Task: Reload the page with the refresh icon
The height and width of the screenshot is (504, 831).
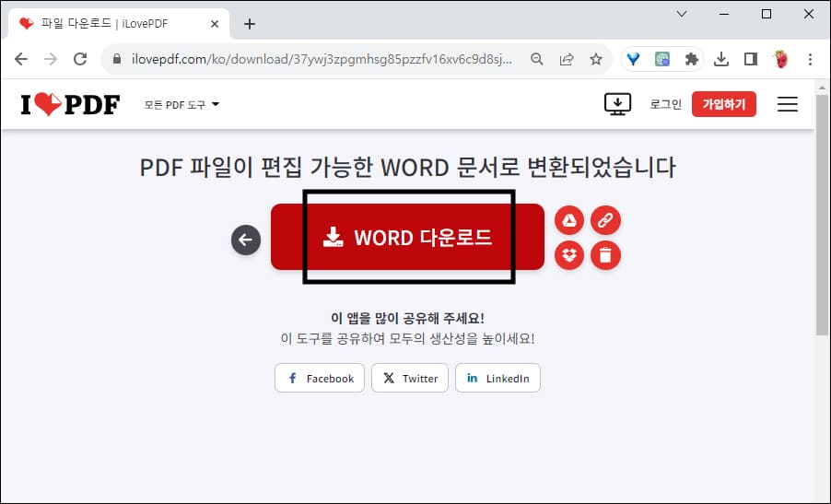Action: pos(80,59)
